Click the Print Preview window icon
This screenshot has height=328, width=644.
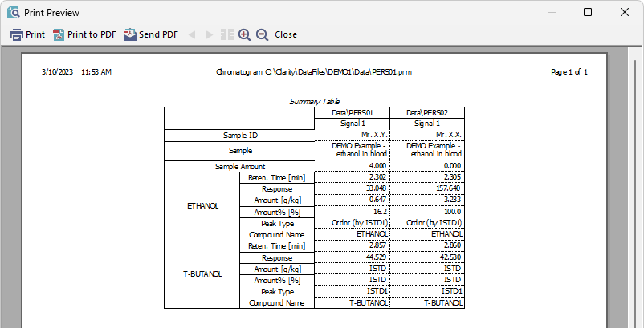(x=13, y=13)
